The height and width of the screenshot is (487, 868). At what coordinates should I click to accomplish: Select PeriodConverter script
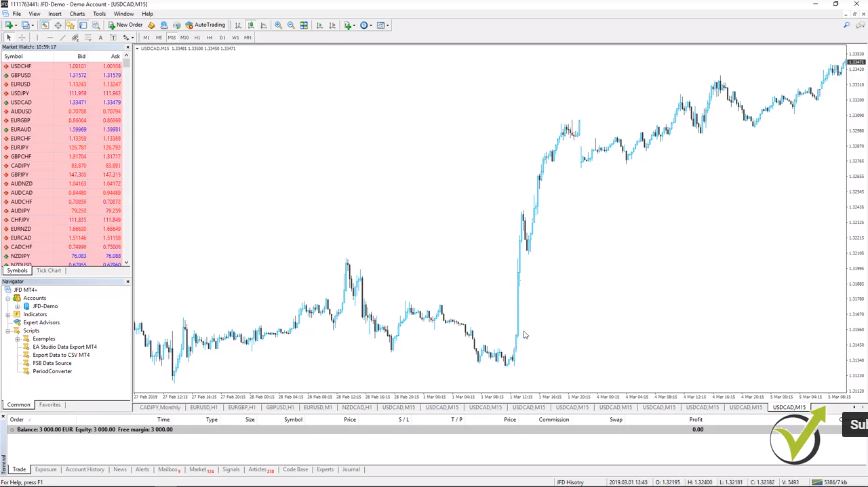tap(52, 371)
